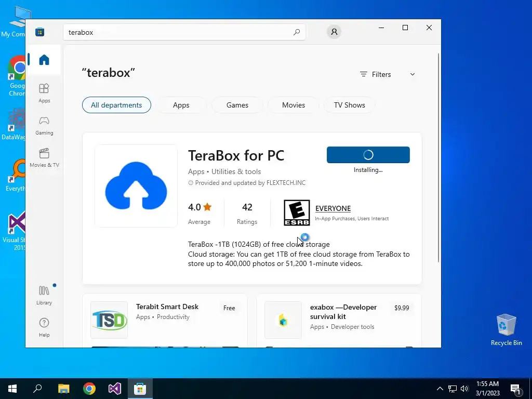Open the Windows Start menu
The height and width of the screenshot is (399, 532).
pos(12,389)
